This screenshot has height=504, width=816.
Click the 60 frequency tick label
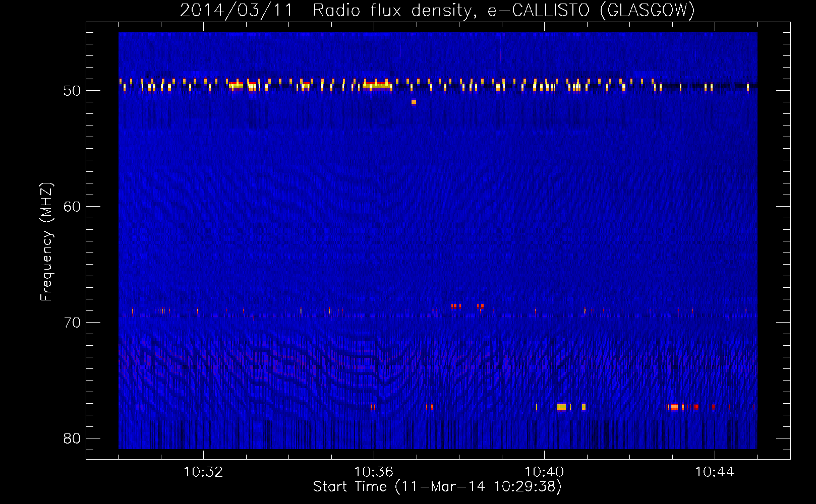pyautogui.click(x=72, y=207)
